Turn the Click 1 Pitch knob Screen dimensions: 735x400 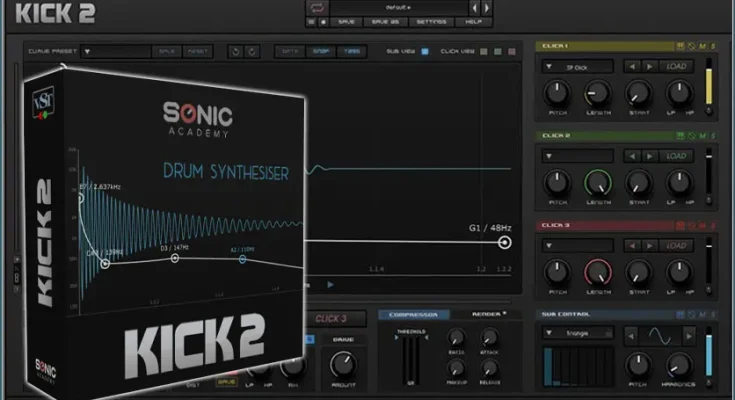click(x=557, y=94)
